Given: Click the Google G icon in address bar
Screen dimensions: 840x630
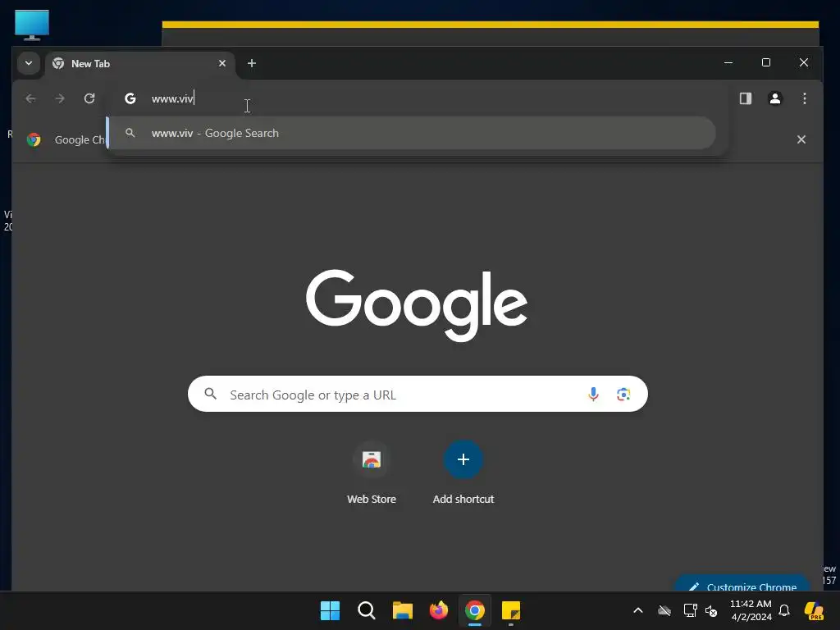Looking at the screenshot, I should click(130, 98).
